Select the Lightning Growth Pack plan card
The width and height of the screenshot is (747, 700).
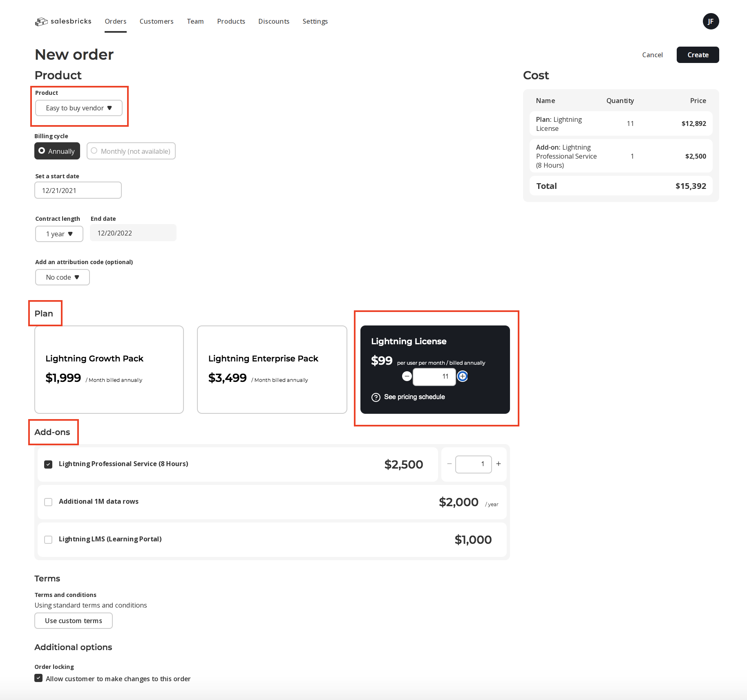(x=109, y=370)
